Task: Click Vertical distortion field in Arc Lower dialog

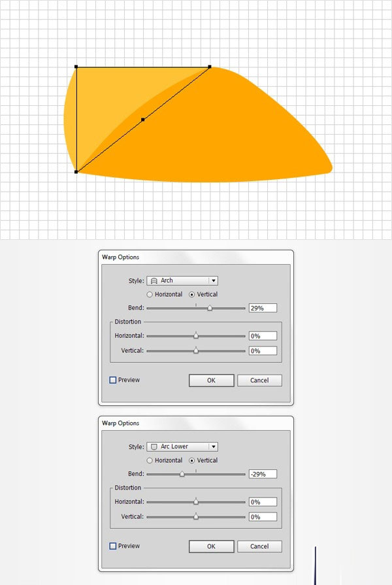Action: pos(263,517)
